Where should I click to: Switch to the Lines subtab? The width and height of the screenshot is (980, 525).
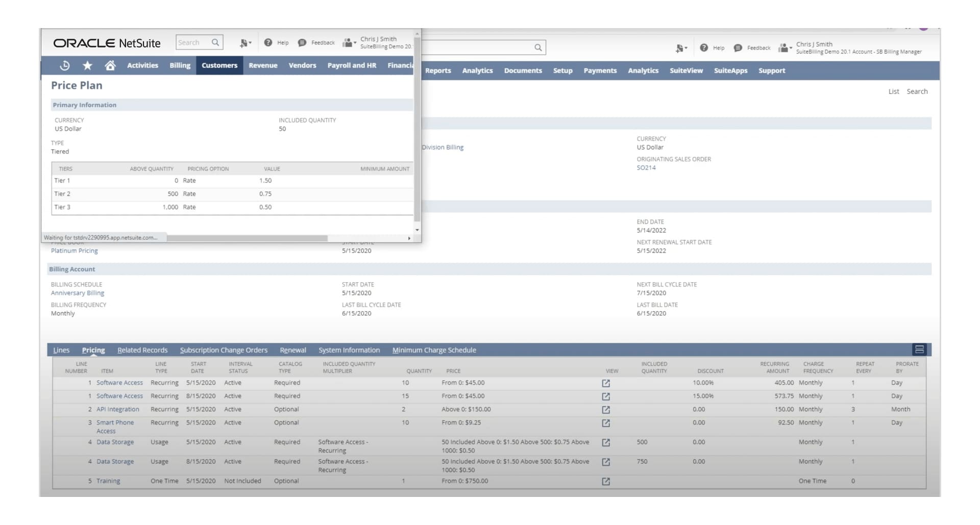click(61, 350)
